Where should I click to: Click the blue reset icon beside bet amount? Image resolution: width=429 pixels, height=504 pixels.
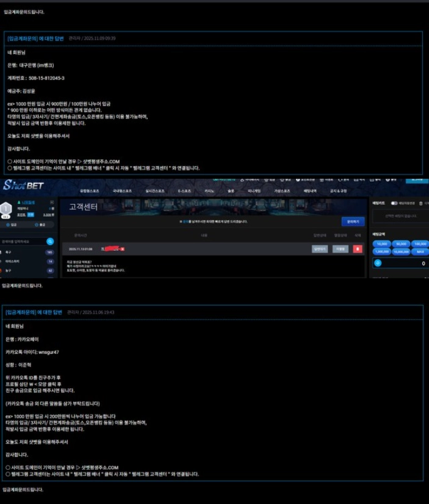377,264
